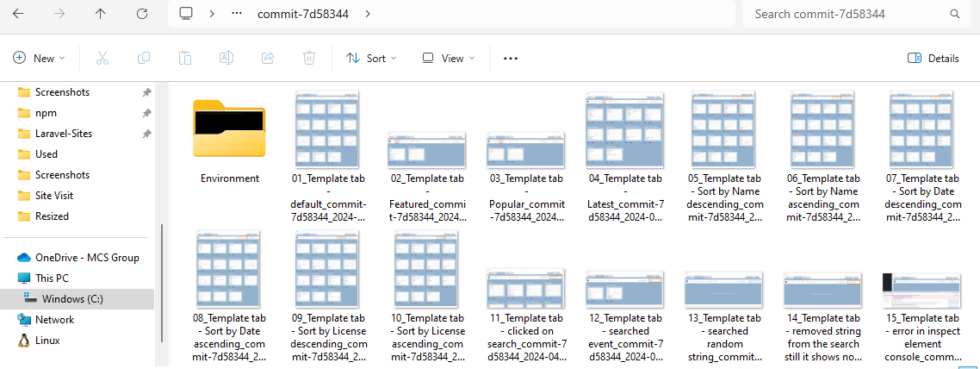Click the Rename icon in toolbar
Viewport: 980px width, 369px height.
[226, 58]
